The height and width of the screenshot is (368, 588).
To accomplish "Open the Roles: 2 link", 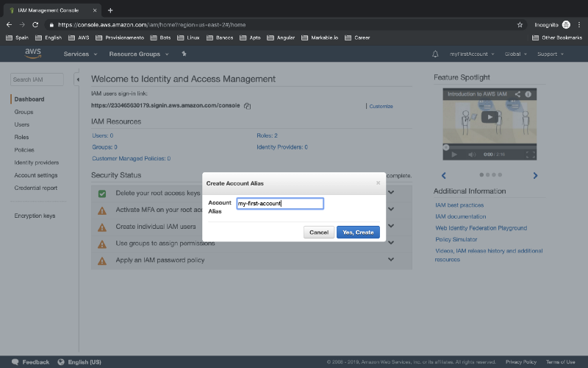I will [267, 135].
